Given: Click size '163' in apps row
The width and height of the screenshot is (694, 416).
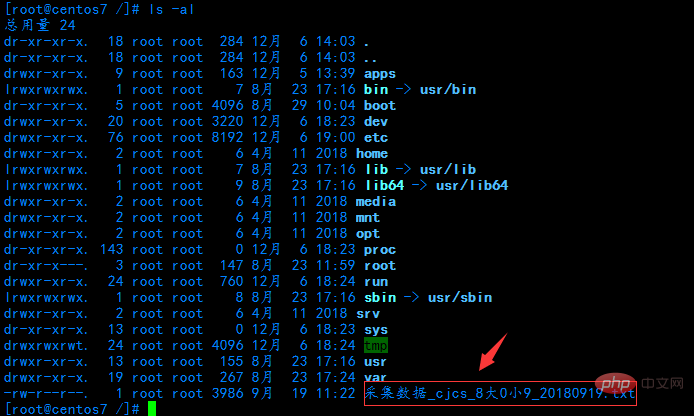Looking at the screenshot, I should coord(231,73).
